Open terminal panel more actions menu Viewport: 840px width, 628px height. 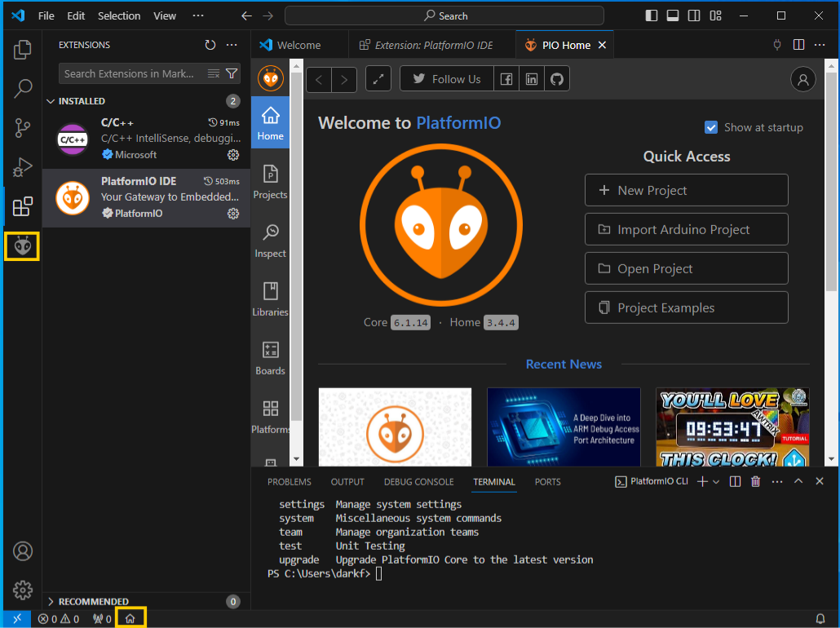[x=776, y=482]
